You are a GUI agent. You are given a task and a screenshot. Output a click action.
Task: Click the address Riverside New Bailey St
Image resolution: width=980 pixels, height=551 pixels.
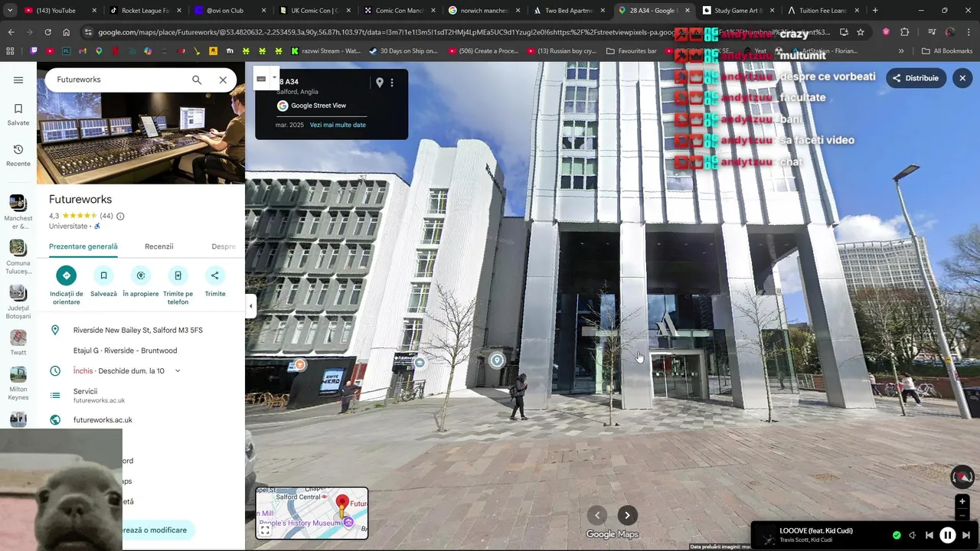pos(138,330)
